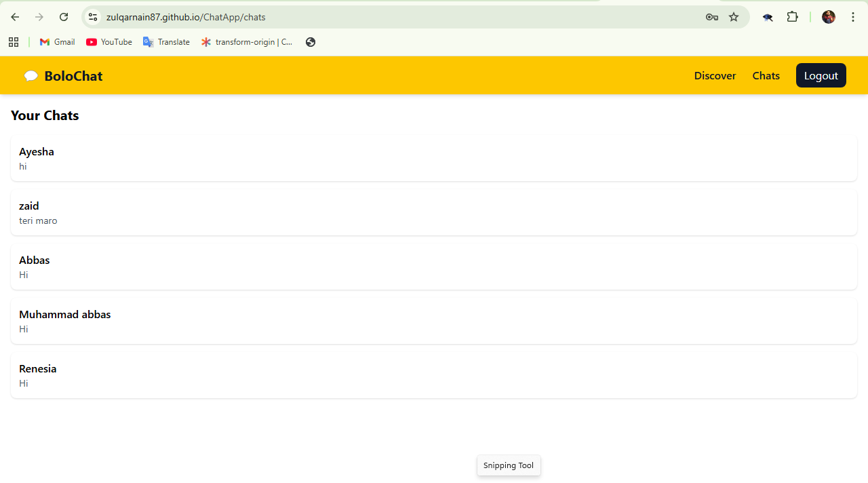This screenshot has height=483, width=868.
Task: Go back to the previous page
Action: (15, 17)
